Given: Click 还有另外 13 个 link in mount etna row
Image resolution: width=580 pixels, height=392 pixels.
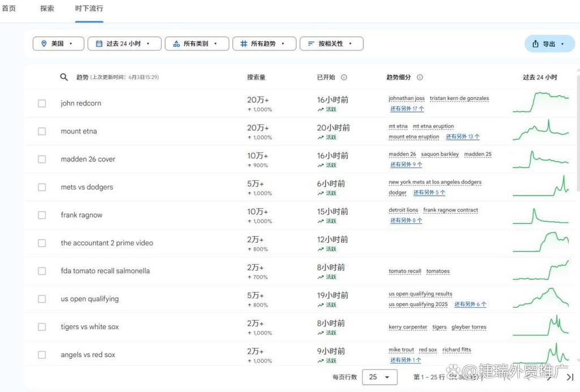Looking at the screenshot, I should [x=463, y=136].
